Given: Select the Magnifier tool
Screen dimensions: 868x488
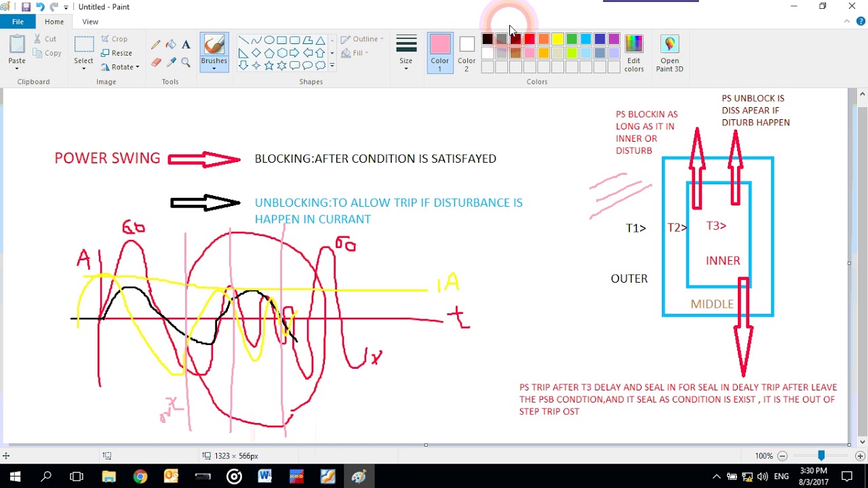Looking at the screenshot, I should 186,62.
